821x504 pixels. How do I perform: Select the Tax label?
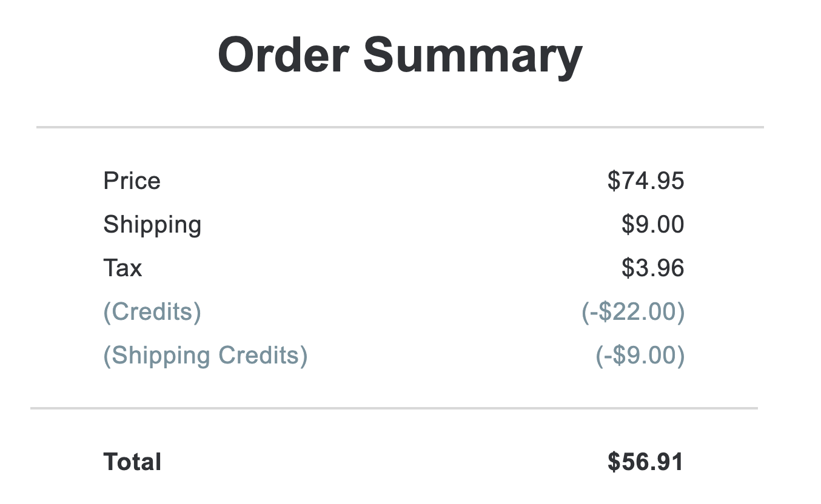(123, 268)
